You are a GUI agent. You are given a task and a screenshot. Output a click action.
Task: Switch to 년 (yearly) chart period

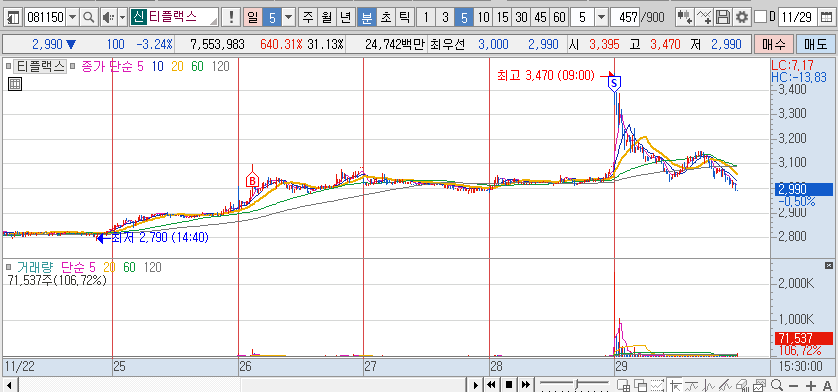tap(346, 18)
